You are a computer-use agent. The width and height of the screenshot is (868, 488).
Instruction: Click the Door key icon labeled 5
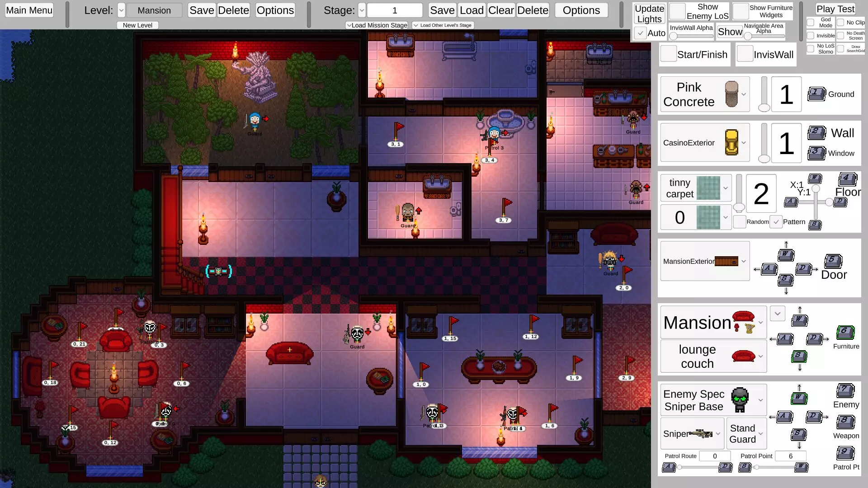click(x=833, y=261)
